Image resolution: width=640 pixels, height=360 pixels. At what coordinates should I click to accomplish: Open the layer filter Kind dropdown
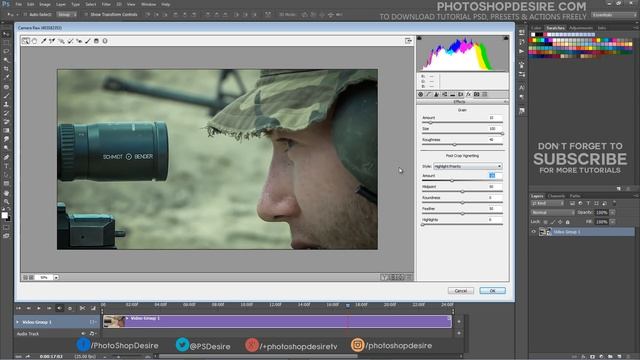click(547, 203)
